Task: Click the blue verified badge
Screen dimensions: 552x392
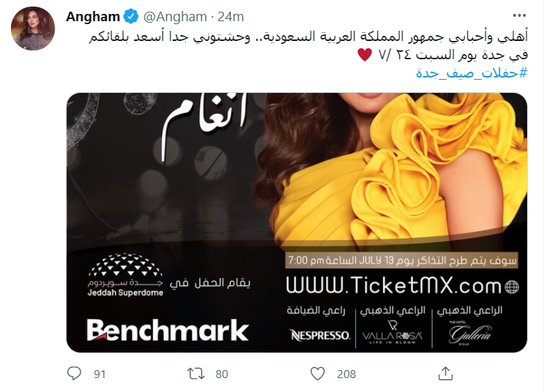Action: pyautogui.click(x=131, y=17)
